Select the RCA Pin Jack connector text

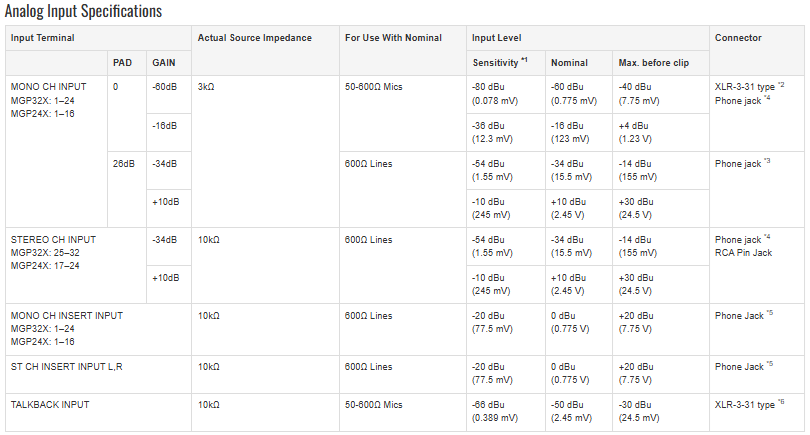[x=743, y=253]
